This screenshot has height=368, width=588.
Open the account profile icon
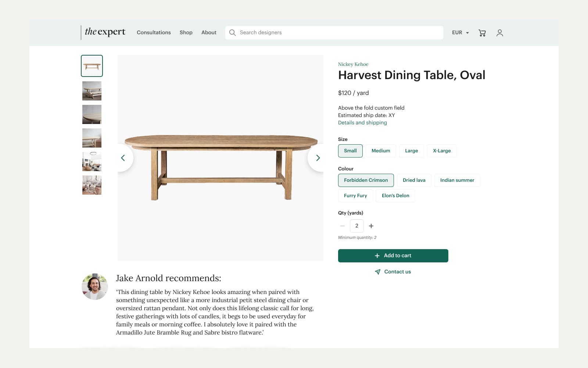pyautogui.click(x=499, y=33)
